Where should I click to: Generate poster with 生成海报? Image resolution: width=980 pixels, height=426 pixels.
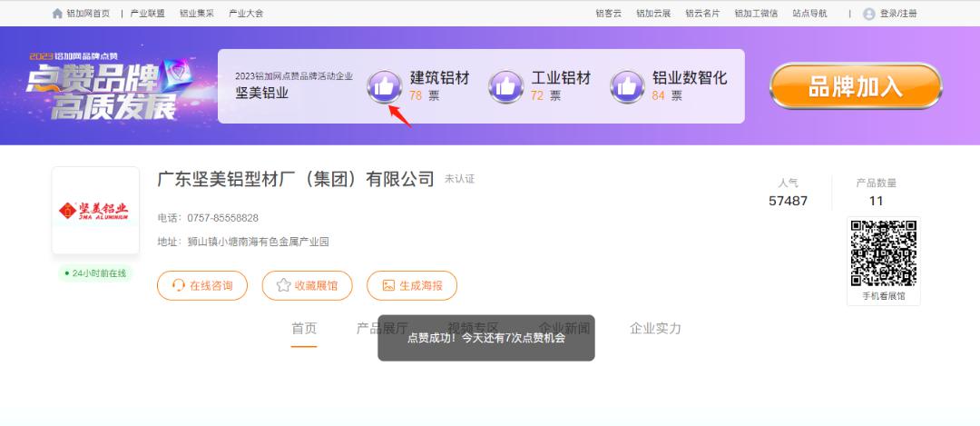click(x=412, y=285)
